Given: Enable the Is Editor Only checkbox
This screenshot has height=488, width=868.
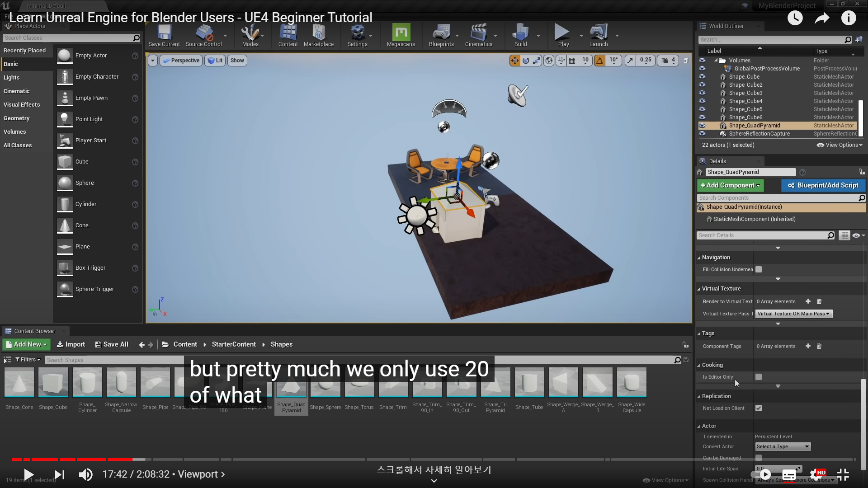Looking at the screenshot, I should [759, 377].
